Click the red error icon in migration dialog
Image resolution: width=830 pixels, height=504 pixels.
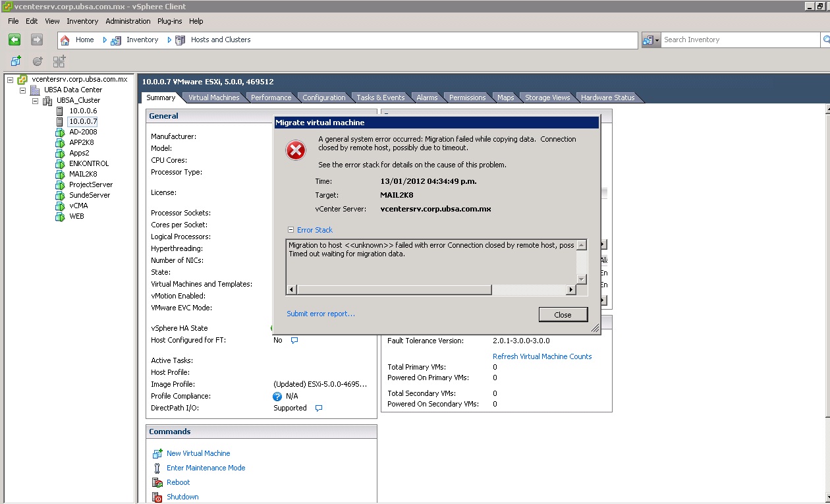295,150
